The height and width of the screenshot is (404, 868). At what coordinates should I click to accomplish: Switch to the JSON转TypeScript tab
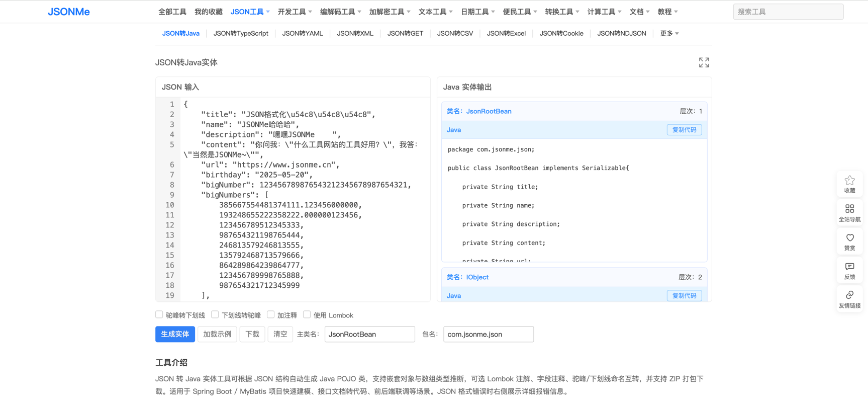coord(241,33)
